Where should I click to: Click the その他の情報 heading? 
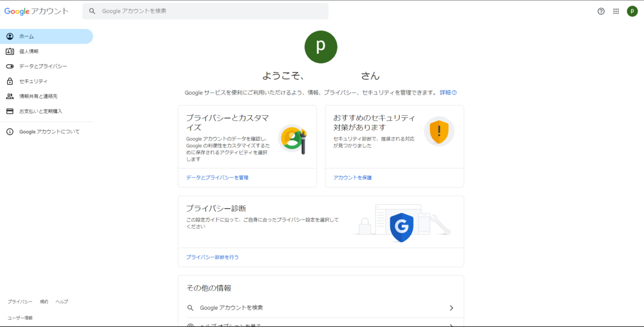pos(209,288)
